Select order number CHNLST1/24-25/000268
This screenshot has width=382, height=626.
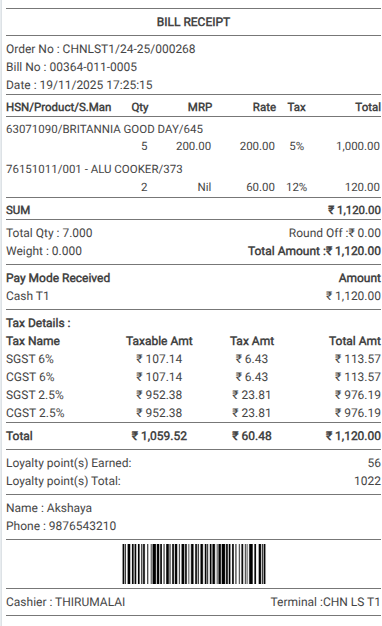coord(129,49)
